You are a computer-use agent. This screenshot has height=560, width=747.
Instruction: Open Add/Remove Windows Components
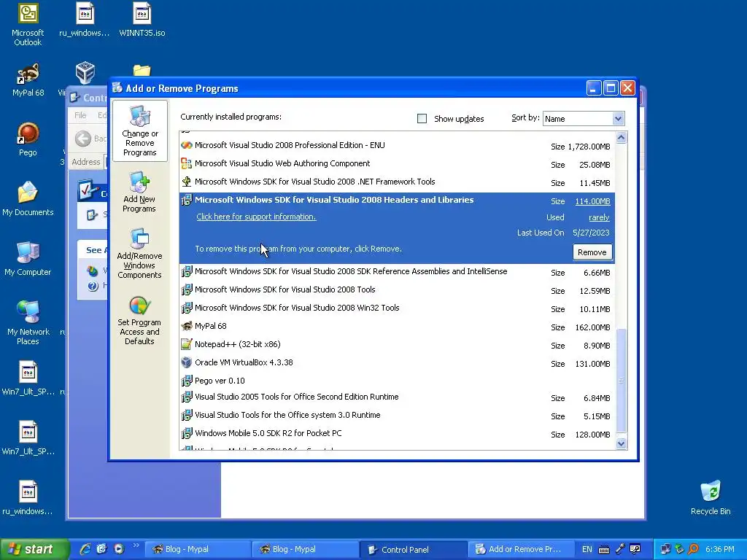click(139, 254)
